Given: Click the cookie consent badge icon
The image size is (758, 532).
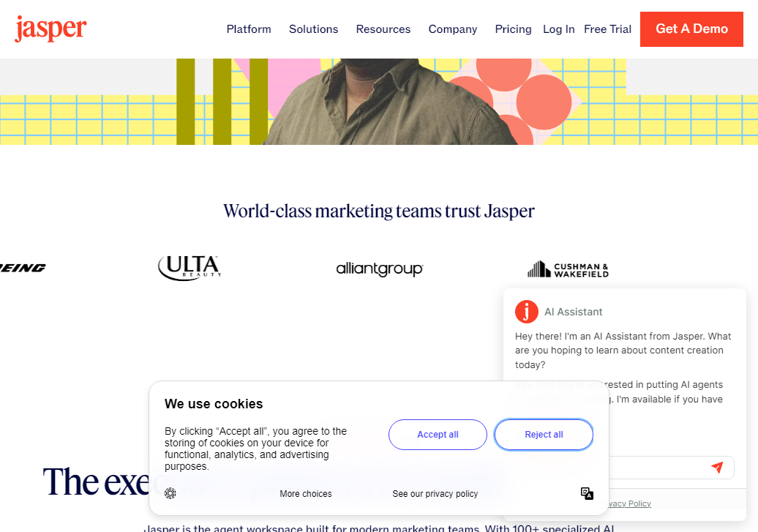Looking at the screenshot, I should click(170, 493).
